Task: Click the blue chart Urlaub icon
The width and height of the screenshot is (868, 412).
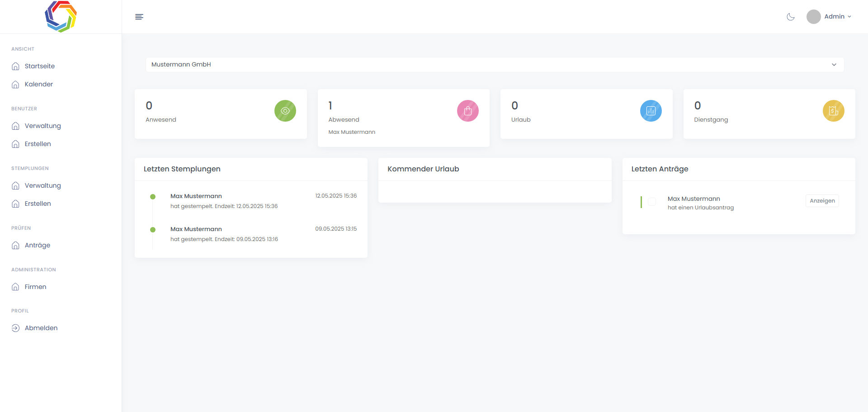Action: point(651,111)
